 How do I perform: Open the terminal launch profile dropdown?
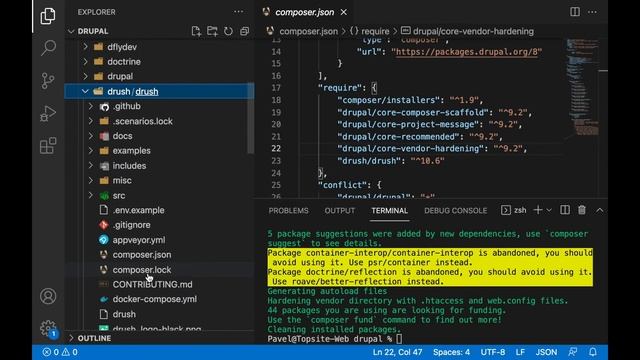tap(549, 210)
